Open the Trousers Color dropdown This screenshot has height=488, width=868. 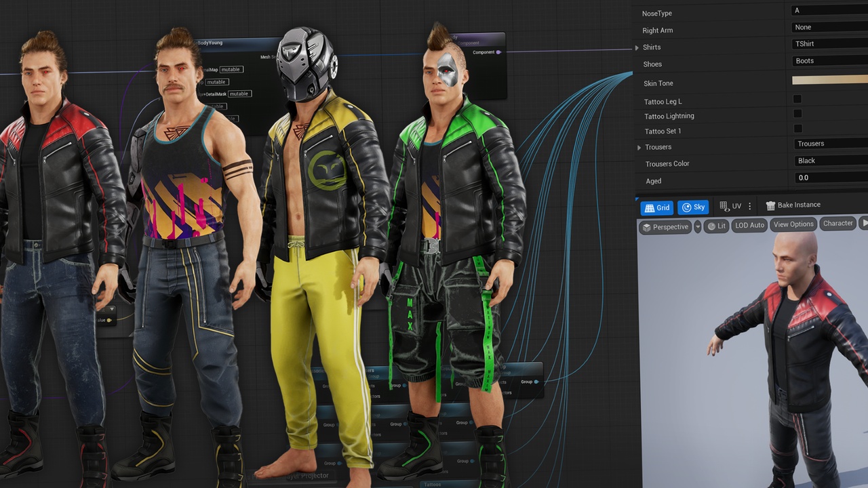point(829,161)
